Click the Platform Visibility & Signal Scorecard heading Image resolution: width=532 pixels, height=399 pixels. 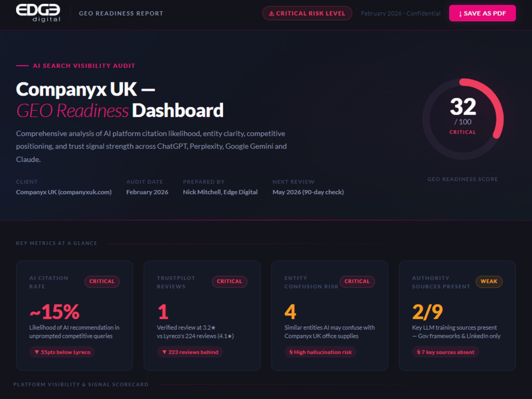coord(81,384)
